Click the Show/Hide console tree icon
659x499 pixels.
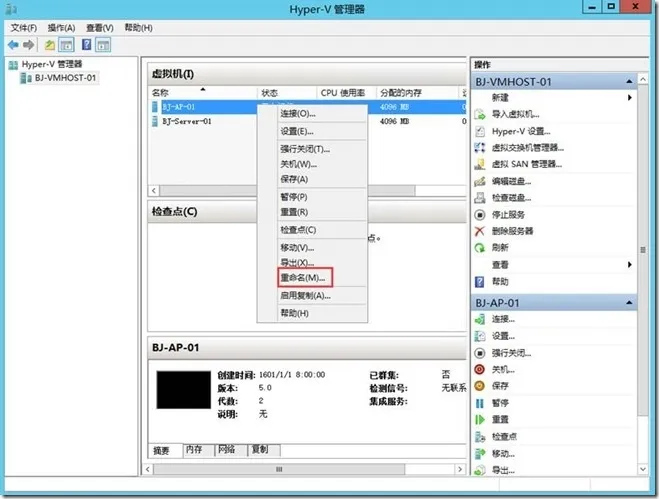pyautogui.click(x=66, y=45)
